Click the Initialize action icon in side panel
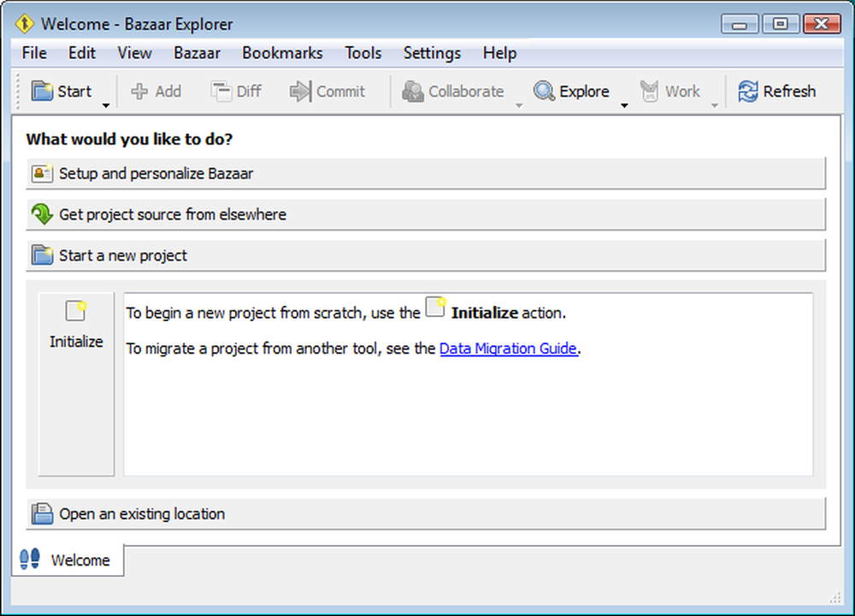 pos(76,311)
